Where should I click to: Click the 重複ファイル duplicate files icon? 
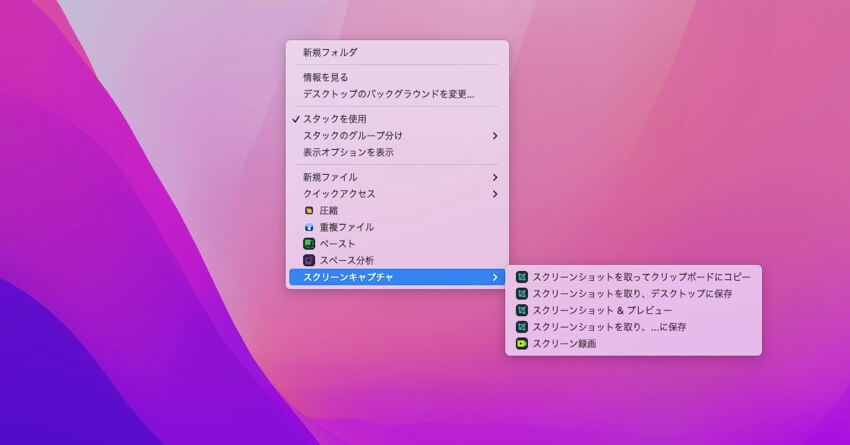(x=309, y=227)
